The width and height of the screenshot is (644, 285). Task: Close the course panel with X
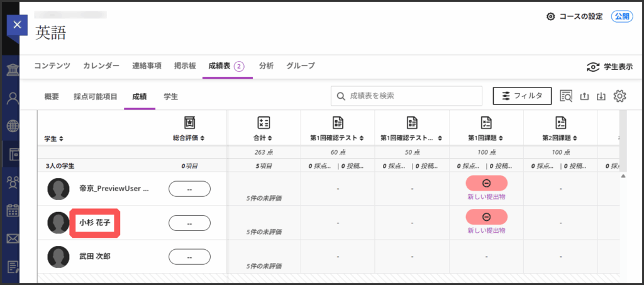click(17, 25)
